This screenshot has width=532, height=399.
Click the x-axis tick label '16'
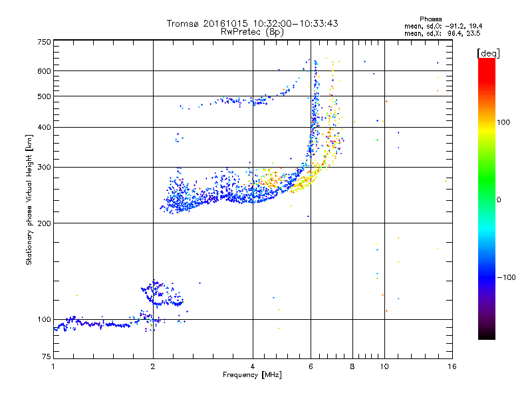(452, 366)
